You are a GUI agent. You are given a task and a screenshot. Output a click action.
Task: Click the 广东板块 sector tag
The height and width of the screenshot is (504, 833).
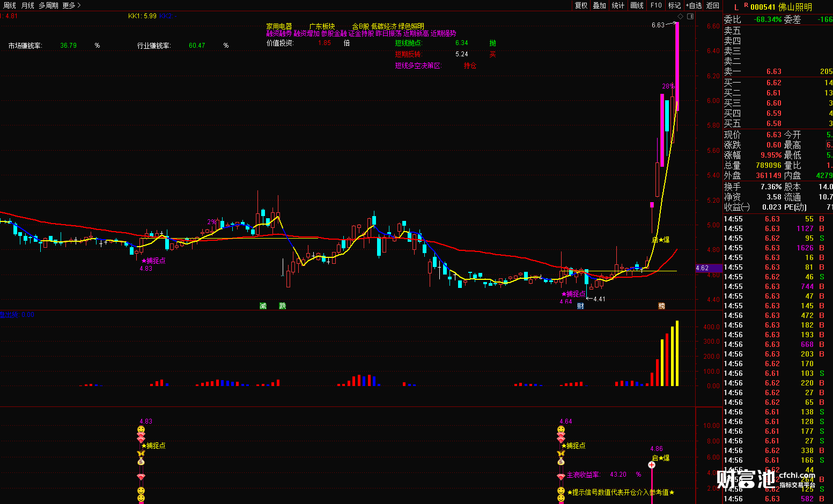322,26
